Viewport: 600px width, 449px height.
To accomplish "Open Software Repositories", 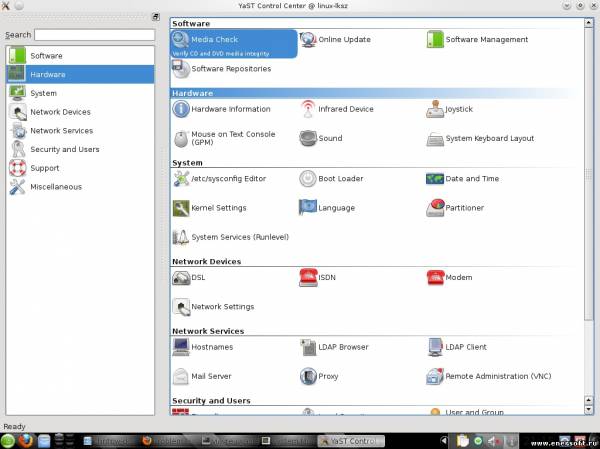I will pos(222,69).
